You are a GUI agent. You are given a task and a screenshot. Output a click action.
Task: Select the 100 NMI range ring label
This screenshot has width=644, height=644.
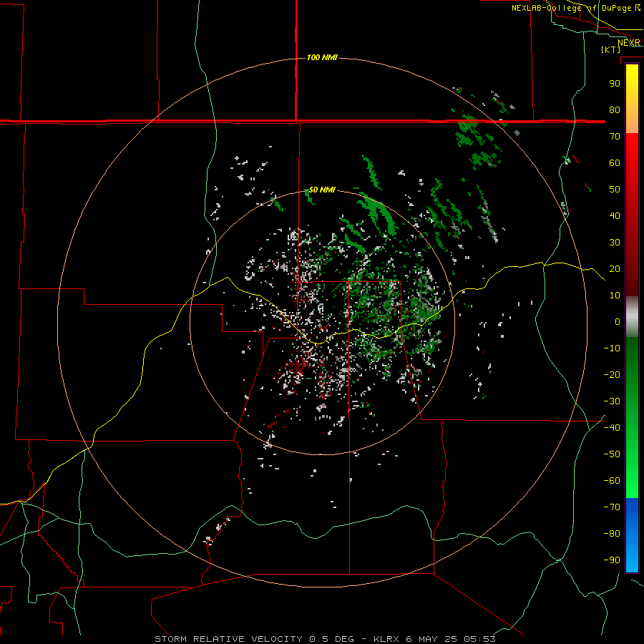tap(322, 57)
